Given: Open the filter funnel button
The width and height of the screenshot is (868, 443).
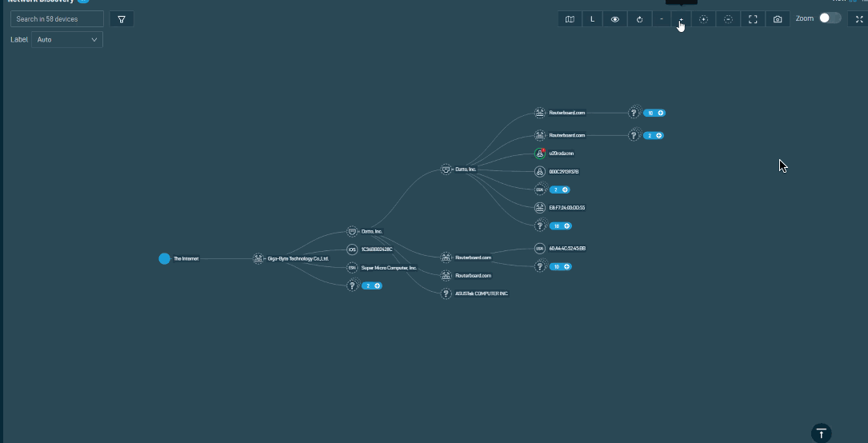Looking at the screenshot, I should 122,19.
